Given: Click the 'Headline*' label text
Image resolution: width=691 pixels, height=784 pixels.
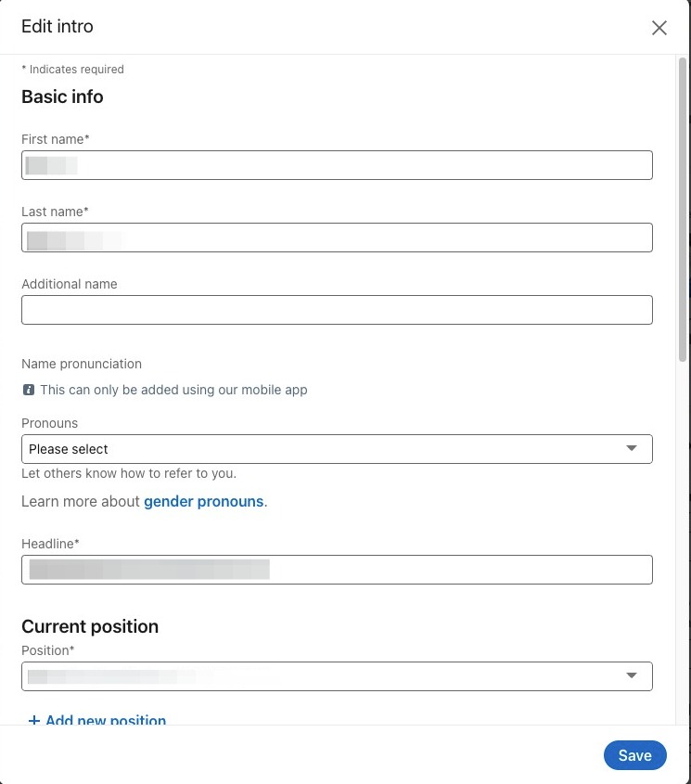Looking at the screenshot, I should (x=50, y=544).
